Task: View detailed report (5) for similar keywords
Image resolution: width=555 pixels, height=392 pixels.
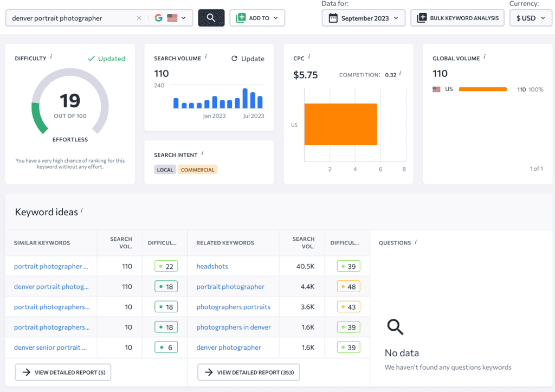Action: click(63, 372)
